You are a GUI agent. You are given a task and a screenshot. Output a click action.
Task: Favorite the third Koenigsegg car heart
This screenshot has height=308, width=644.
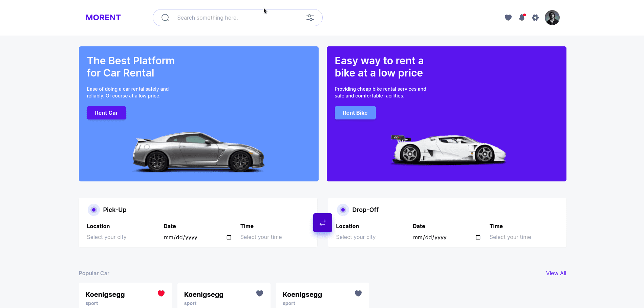(358, 293)
